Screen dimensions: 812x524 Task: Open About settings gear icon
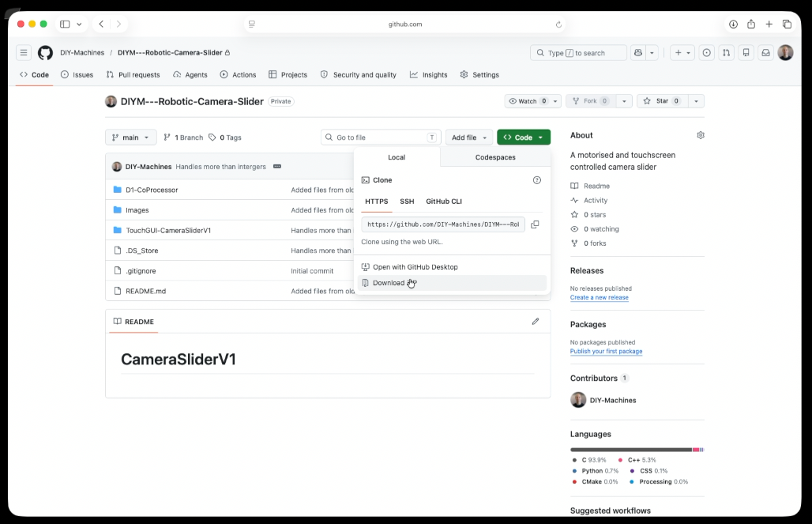700,135
